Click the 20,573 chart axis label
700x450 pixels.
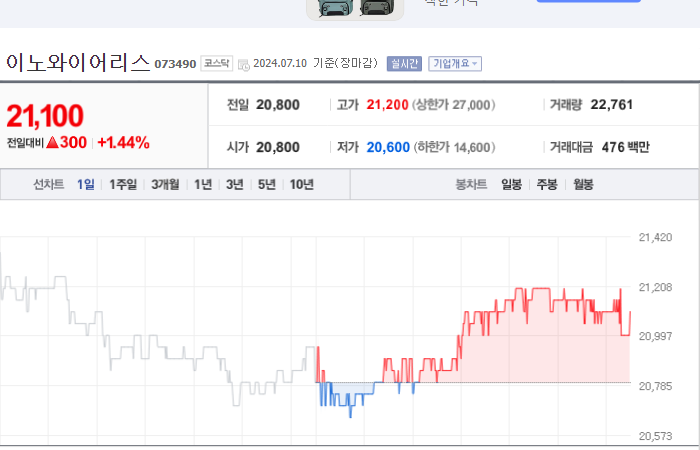pos(655,436)
